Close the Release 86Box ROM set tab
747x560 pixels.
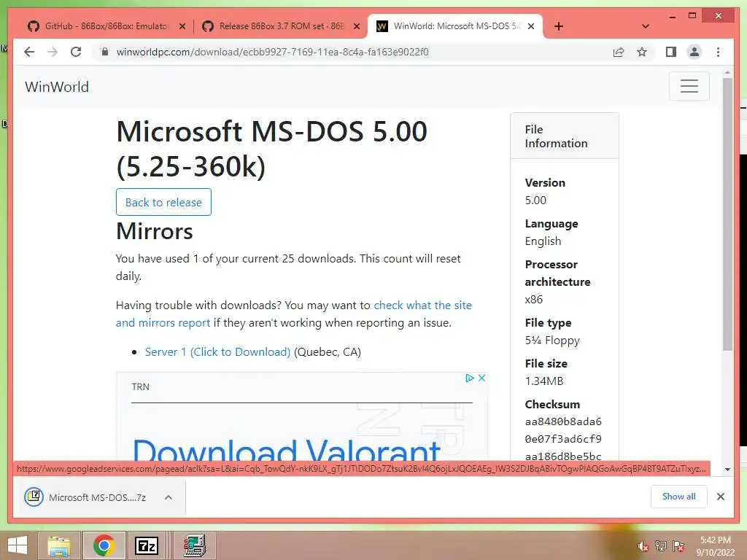tap(356, 26)
